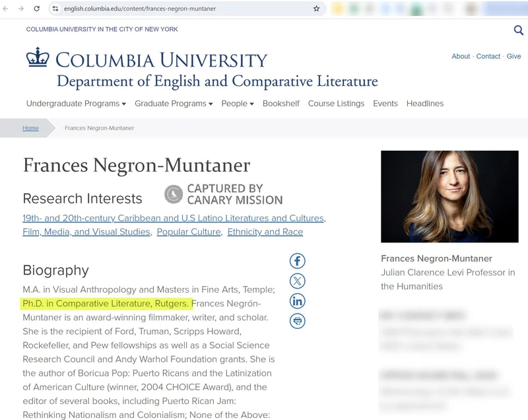Share the page on X

tap(298, 280)
